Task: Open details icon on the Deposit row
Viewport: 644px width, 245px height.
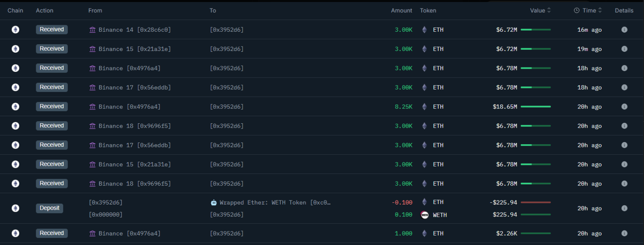Action: (624, 208)
